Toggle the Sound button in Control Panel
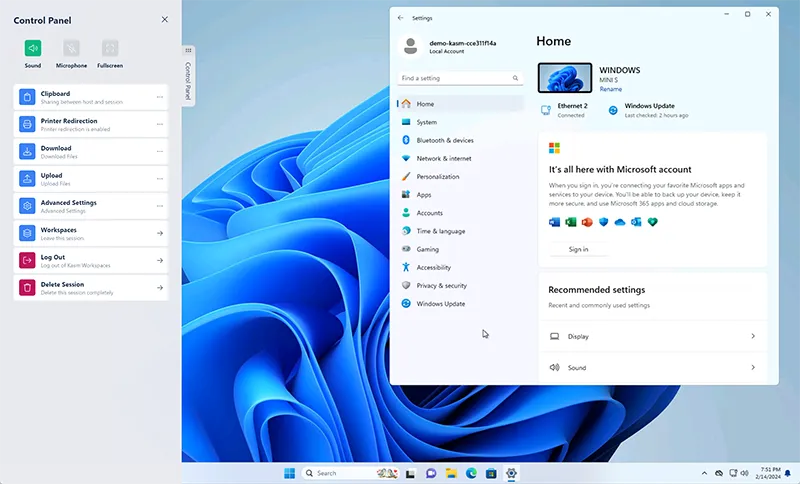The width and height of the screenshot is (800, 484). 33,48
